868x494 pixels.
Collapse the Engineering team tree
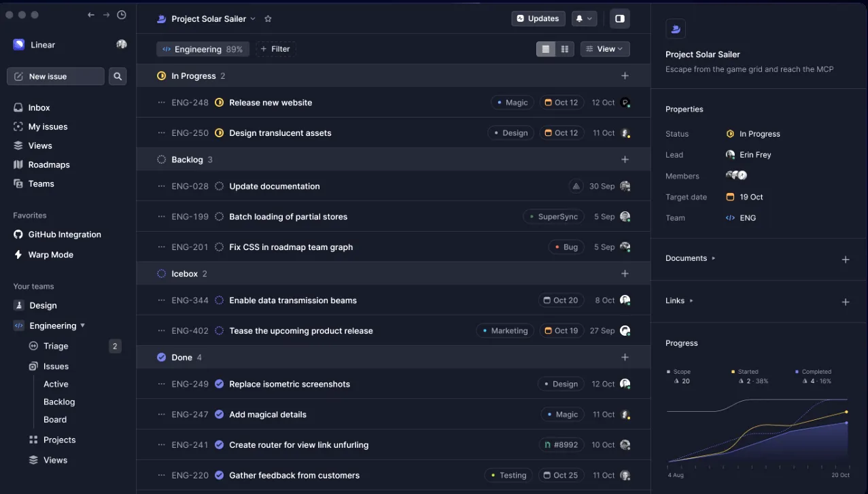click(83, 325)
